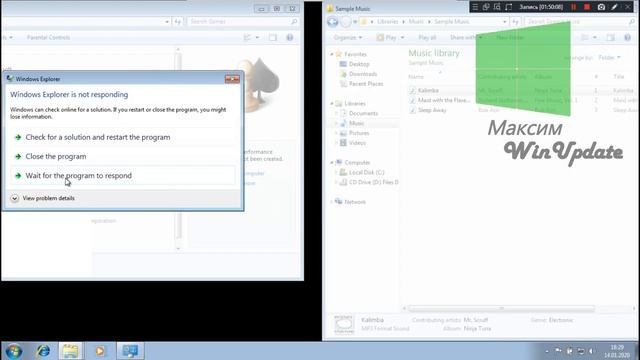The width and height of the screenshot is (640, 360).
Task: Open Windows Explorer taskbar button
Action: pyautogui.click(x=71, y=351)
